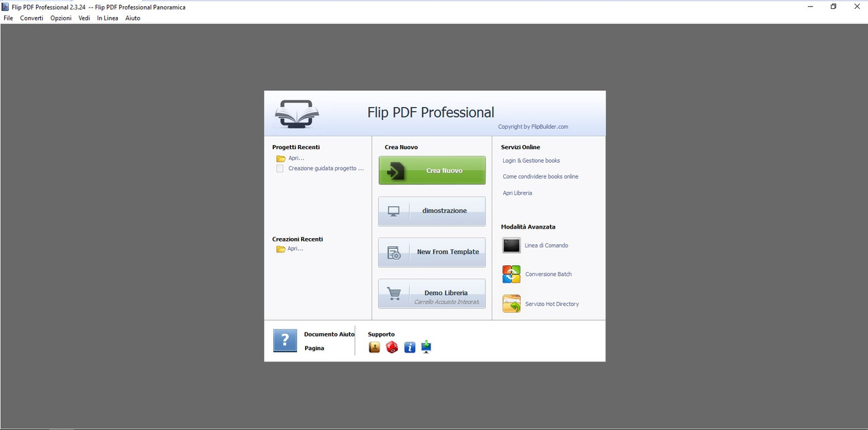This screenshot has width=868, height=430.
Task: Click the folder icon under Creazioni Recenti
Action: 281,250
